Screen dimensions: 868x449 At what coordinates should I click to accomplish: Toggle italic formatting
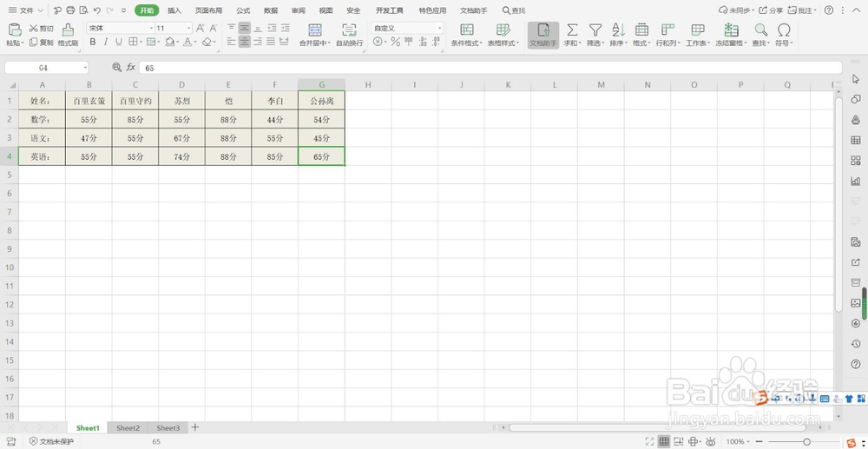point(106,42)
